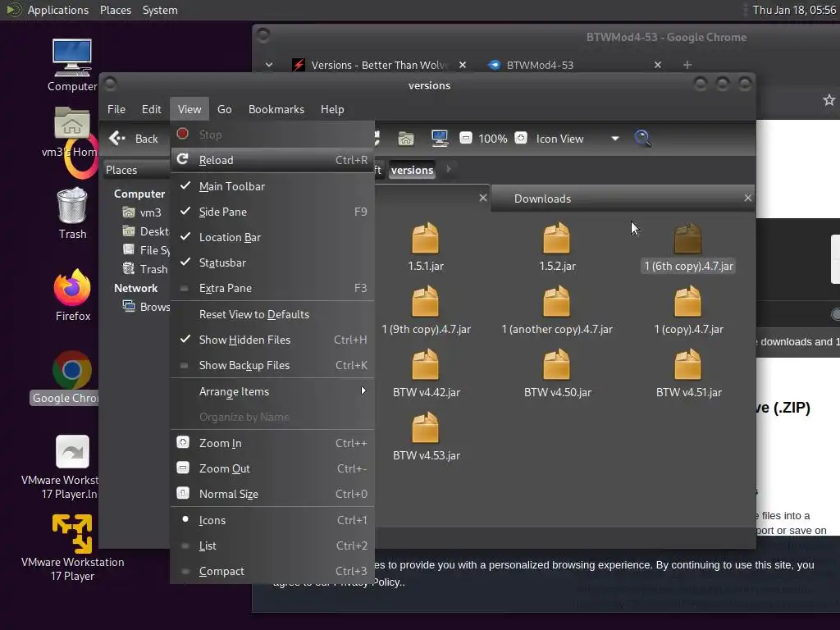This screenshot has width=840, height=630.
Task: Select the 1.5.2.jar file icon
Action: [557, 240]
